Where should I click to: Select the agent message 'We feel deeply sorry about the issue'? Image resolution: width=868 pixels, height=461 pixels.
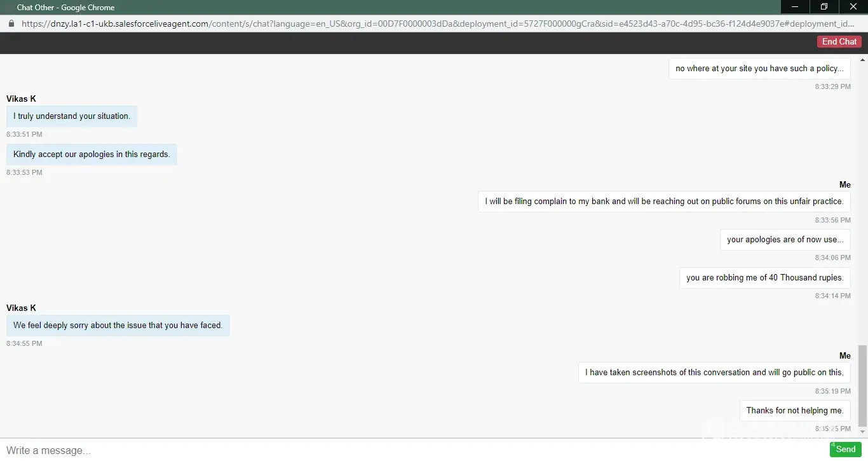(118, 326)
